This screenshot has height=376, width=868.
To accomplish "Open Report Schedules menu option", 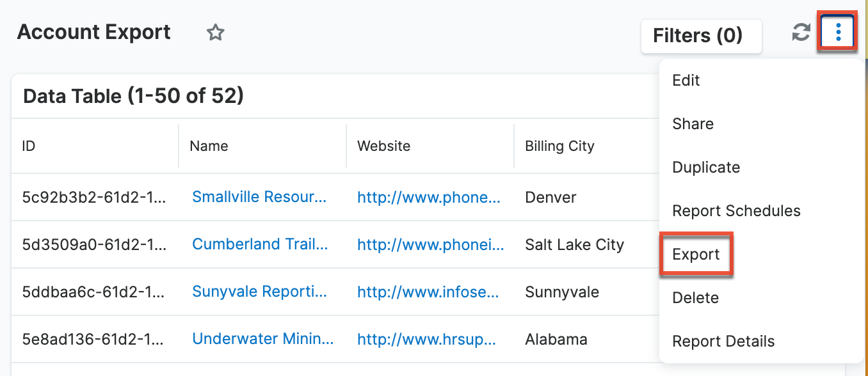I will pyautogui.click(x=736, y=211).
